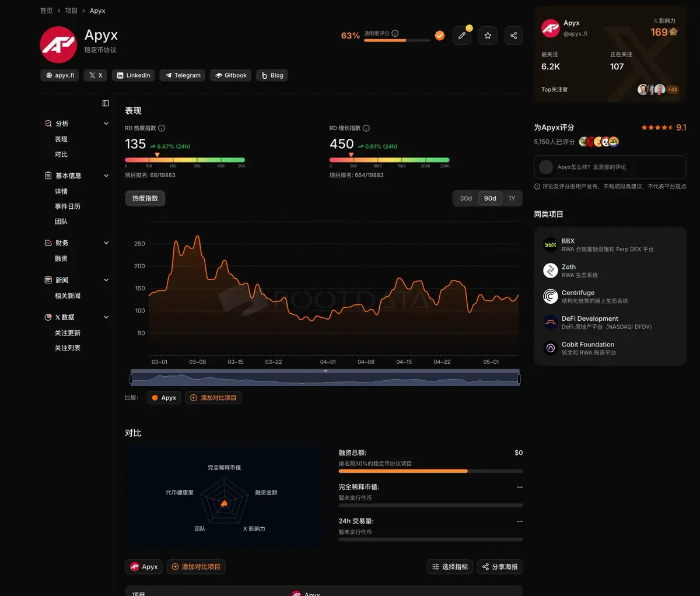700x596 pixels.
Task: Collapse the X 数据 sidebar section
Action: tap(106, 317)
